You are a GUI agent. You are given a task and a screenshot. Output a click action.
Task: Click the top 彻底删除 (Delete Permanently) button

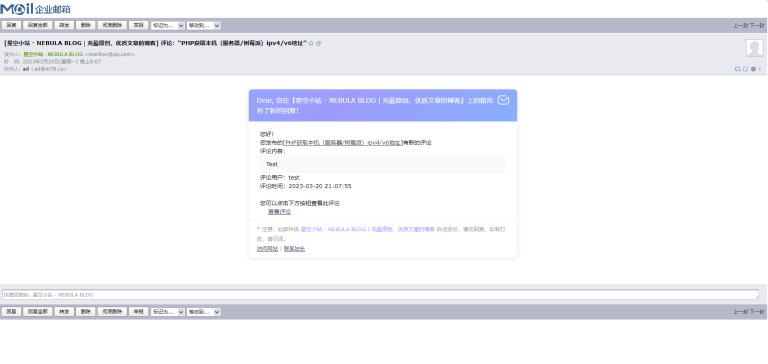[112, 25]
